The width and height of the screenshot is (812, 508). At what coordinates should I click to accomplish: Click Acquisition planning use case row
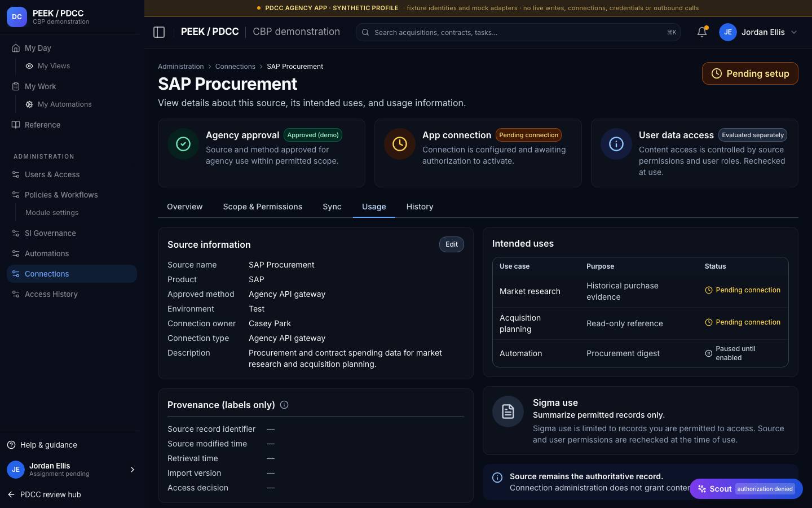641,323
